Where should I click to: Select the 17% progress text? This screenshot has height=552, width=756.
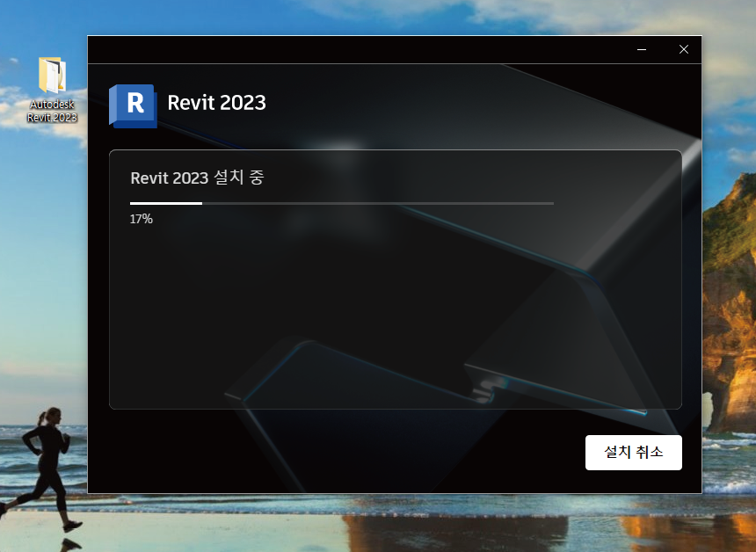tap(141, 219)
